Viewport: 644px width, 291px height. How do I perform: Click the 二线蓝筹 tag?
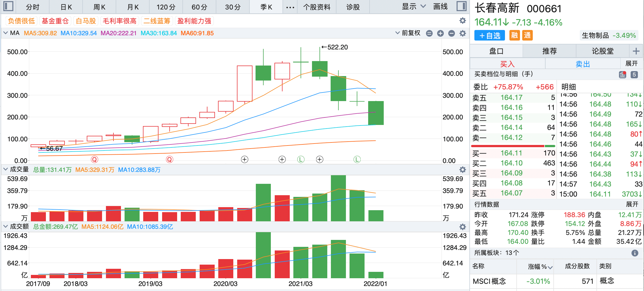pyautogui.click(x=157, y=21)
